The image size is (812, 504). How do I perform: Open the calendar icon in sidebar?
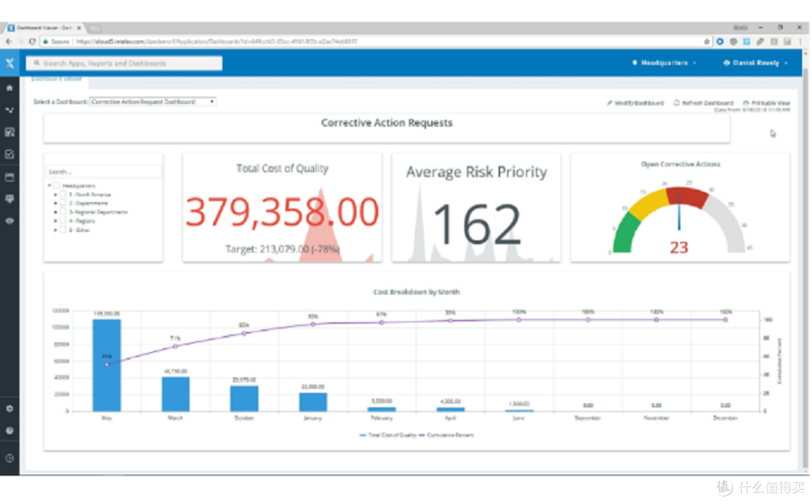click(9, 177)
